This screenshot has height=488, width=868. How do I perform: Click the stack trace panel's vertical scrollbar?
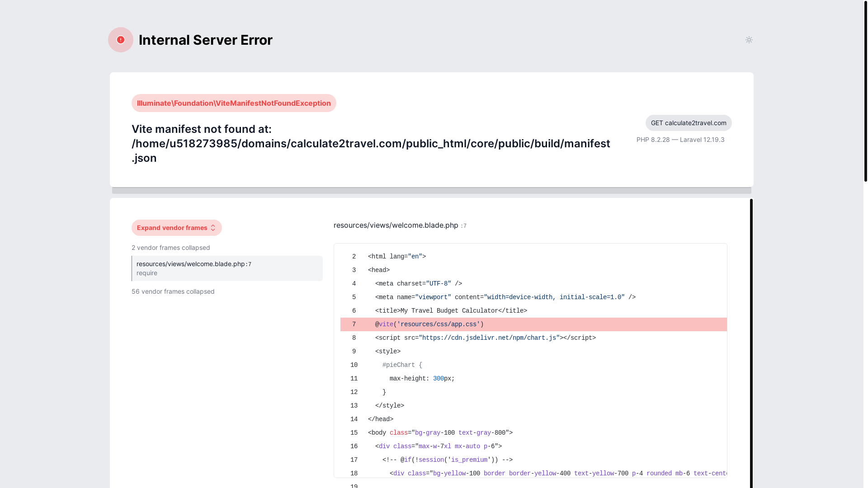coord(751,343)
